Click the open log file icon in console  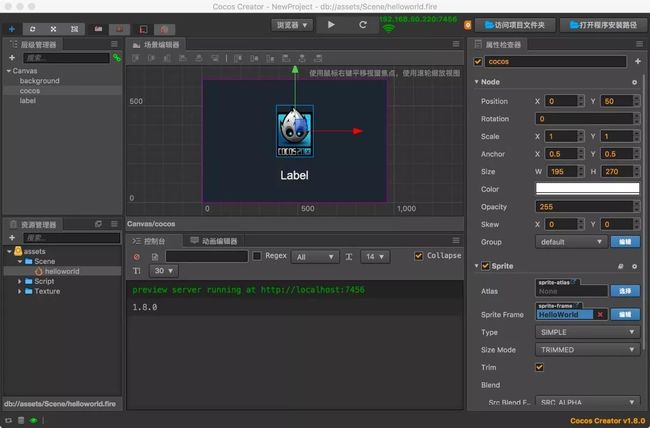click(155, 257)
